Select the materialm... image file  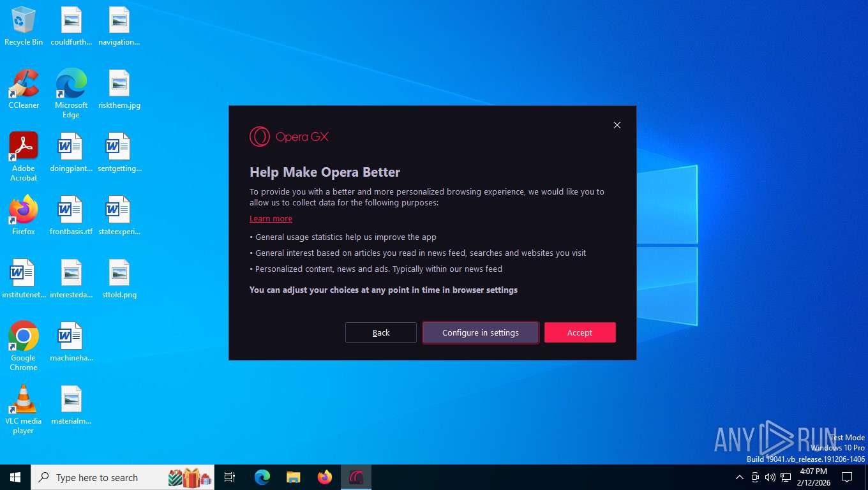click(71, 405)
